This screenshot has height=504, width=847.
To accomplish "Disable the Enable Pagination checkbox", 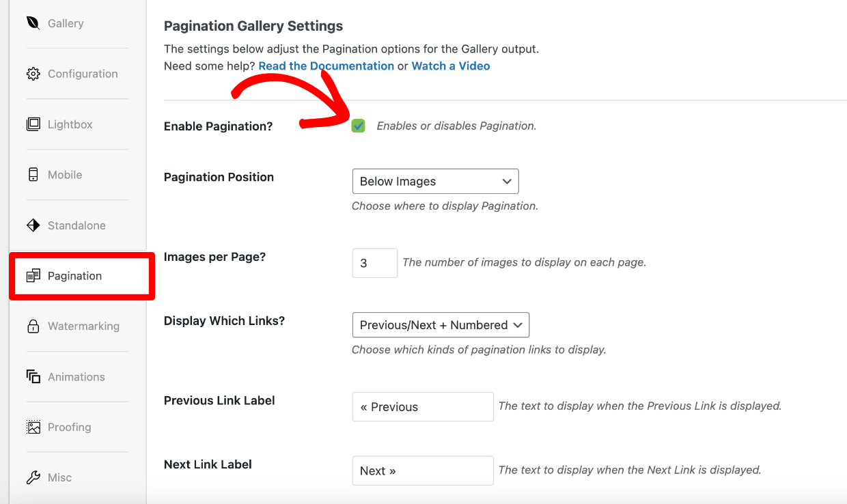I will (359, 126).
